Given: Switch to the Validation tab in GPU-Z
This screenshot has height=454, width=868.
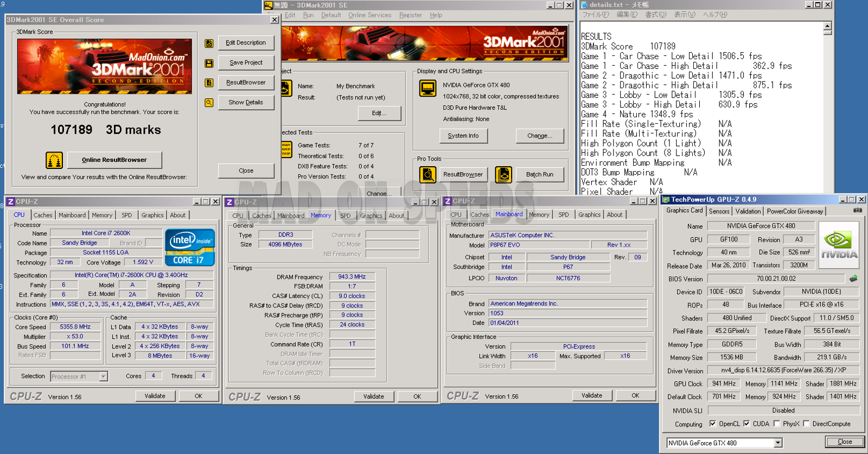Looking at the screenshot, I should pos(748,211).
